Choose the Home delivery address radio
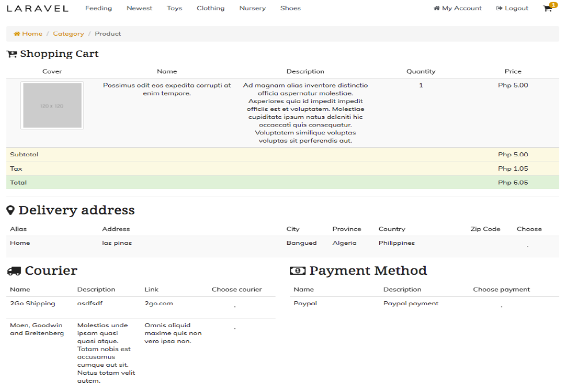The image size is (561, 392). coord(528,245)
